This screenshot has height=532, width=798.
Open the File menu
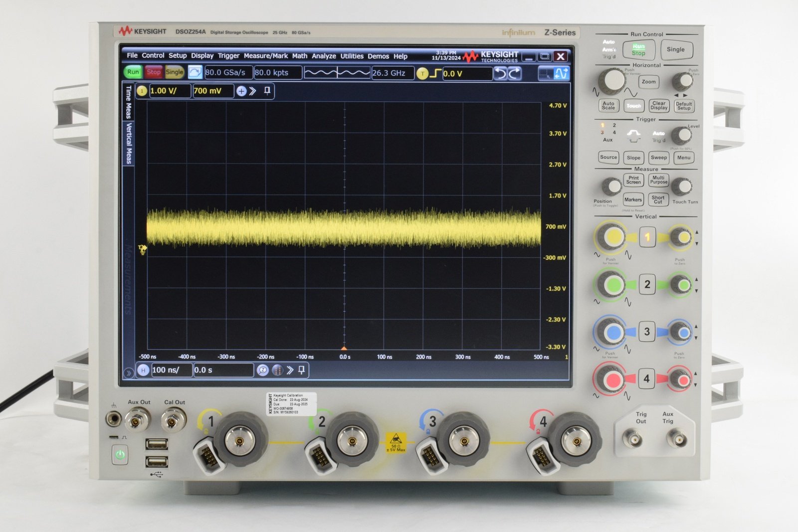(132, 55)
